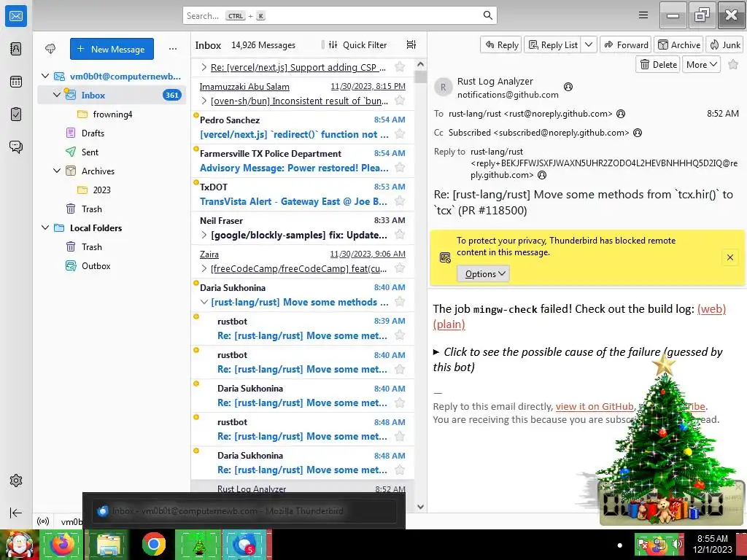747x560 pixels.
Task: Collapse Local Folders
Action: point(45,227)
